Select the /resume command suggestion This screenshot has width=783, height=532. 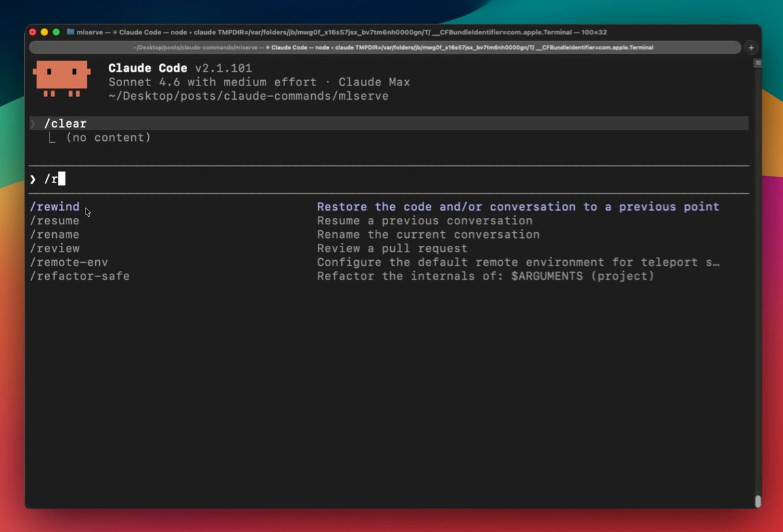point(55,221)
